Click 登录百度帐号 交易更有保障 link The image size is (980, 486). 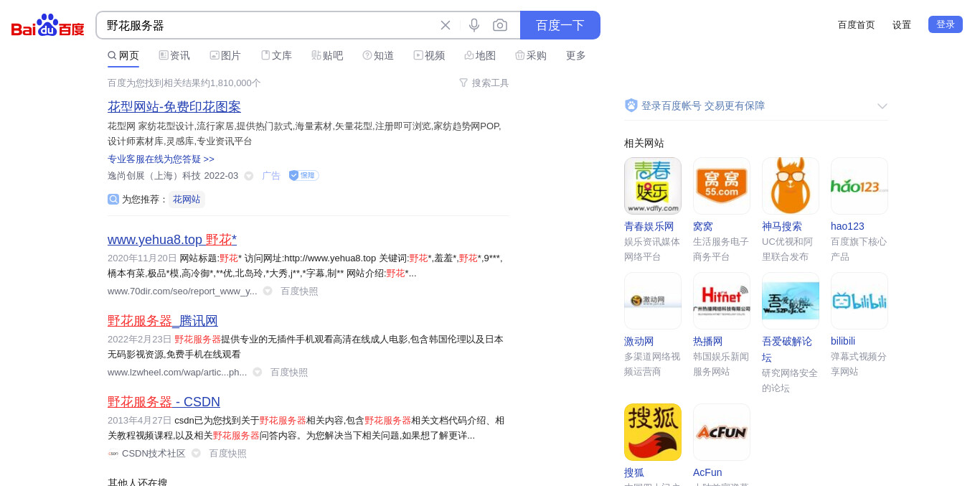pyautogui.click(x=703, y=106)
